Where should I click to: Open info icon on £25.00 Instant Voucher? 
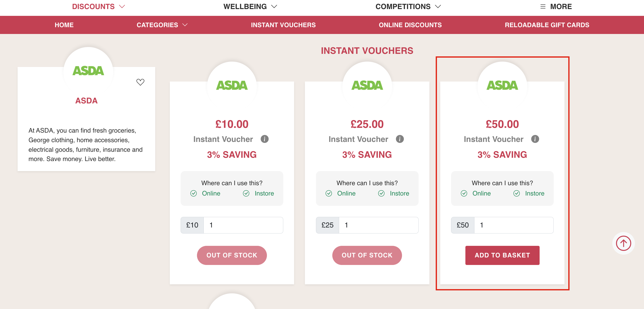click(x=400, y=139)
